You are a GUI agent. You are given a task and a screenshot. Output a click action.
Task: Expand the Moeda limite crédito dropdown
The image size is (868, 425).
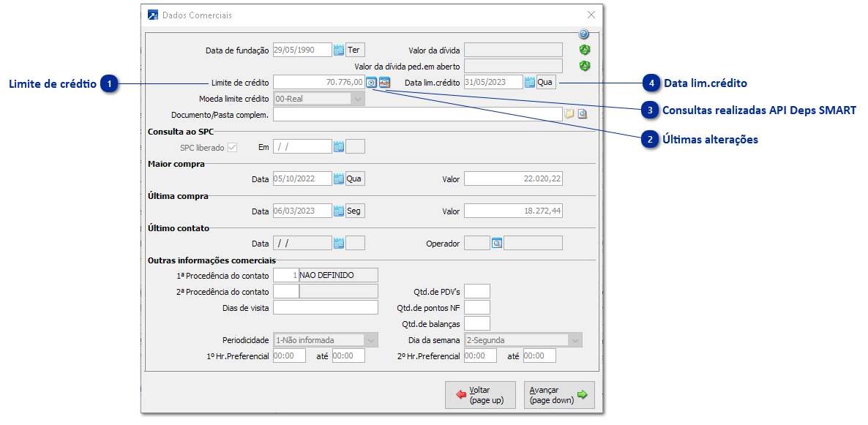pos(358,99)
